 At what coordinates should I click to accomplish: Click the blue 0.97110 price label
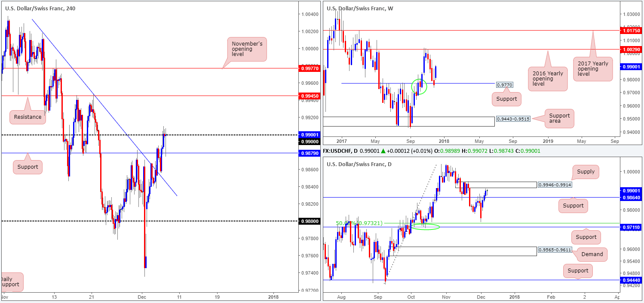coord(631,226)
